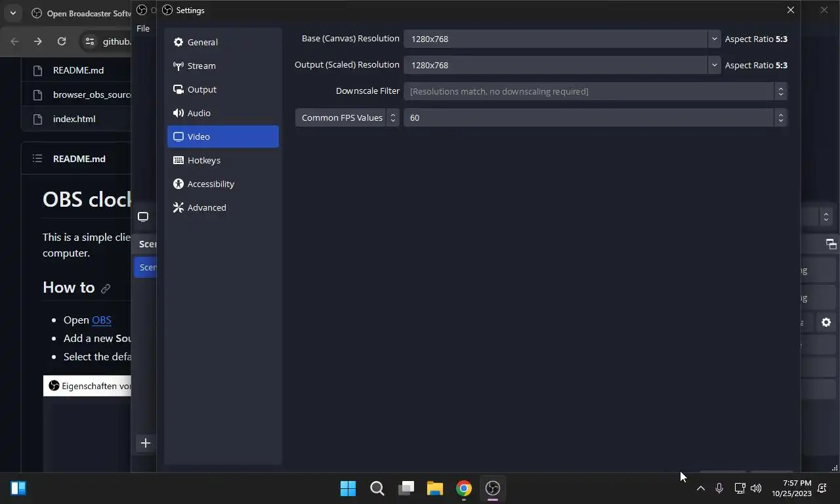This screenshot has width=840, height=504.
Task: Open the Common FPS Values type selector
Action: click(347, 117)
